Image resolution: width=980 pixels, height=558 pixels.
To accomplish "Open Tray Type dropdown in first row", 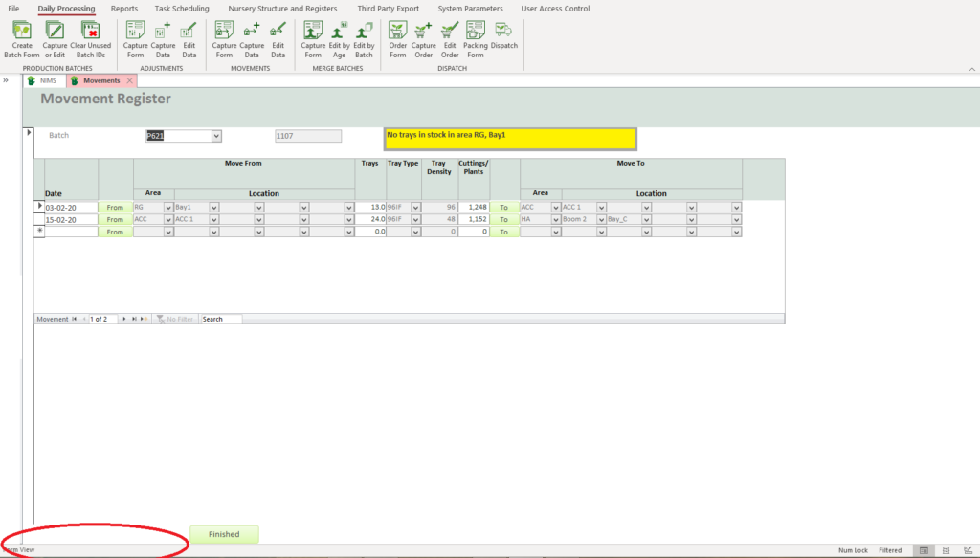I will (415, 207).
